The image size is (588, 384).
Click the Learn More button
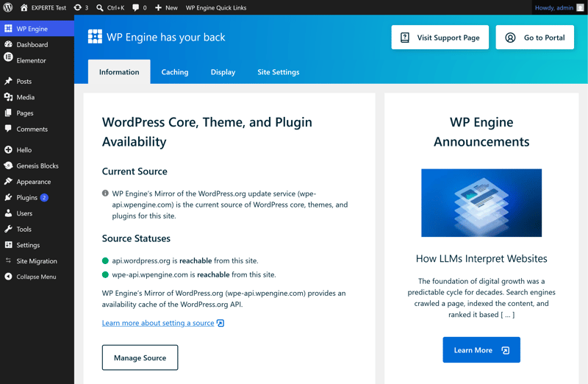point(481,350)
